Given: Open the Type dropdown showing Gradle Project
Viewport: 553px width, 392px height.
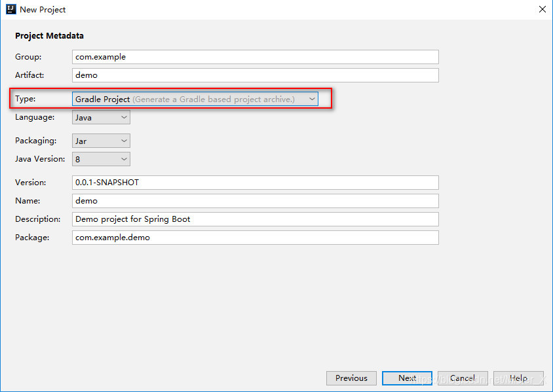Looking at the screenshot, I should tap(195, 99).
